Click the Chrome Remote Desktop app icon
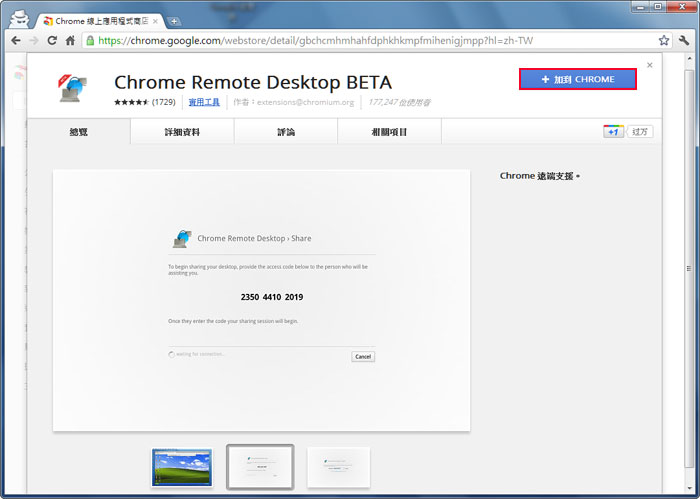The width and height of the screenshot is (700, 499). [x=72, y=88]
